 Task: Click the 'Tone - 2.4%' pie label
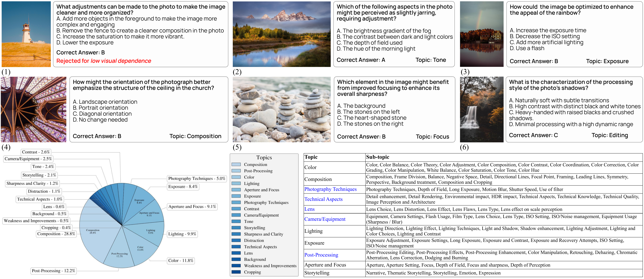[x=43, y=167]
